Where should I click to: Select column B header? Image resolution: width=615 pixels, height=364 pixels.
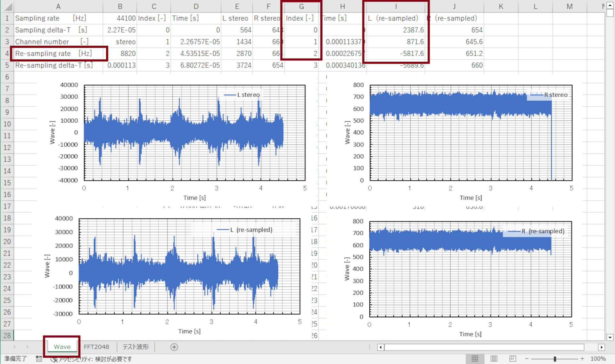[120, 6]
